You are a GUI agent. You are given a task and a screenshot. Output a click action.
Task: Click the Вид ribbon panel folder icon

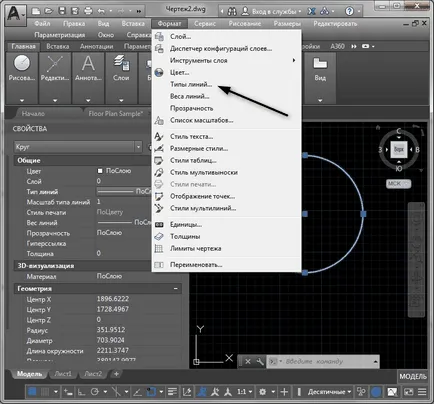pyautogui.click(x=320, y=63)
